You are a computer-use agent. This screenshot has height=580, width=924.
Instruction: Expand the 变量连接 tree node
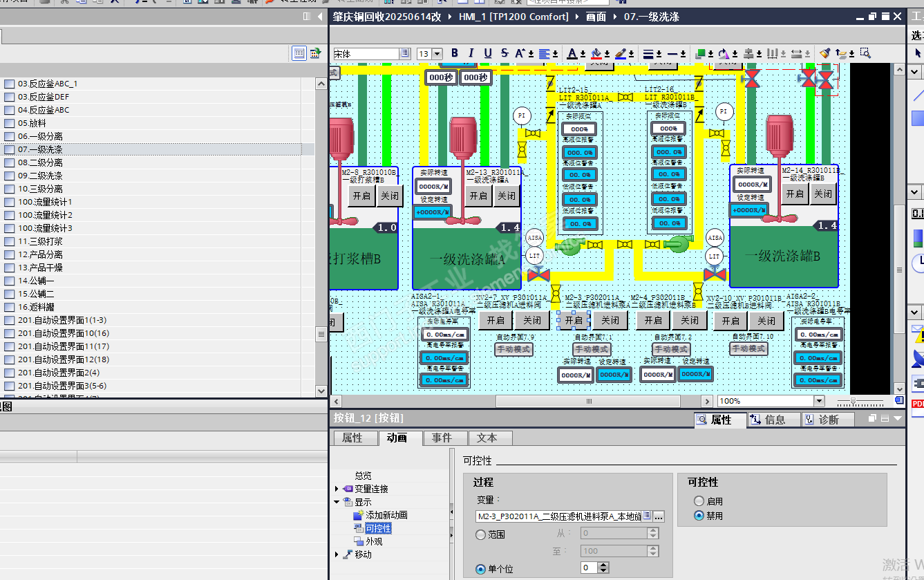337,489
